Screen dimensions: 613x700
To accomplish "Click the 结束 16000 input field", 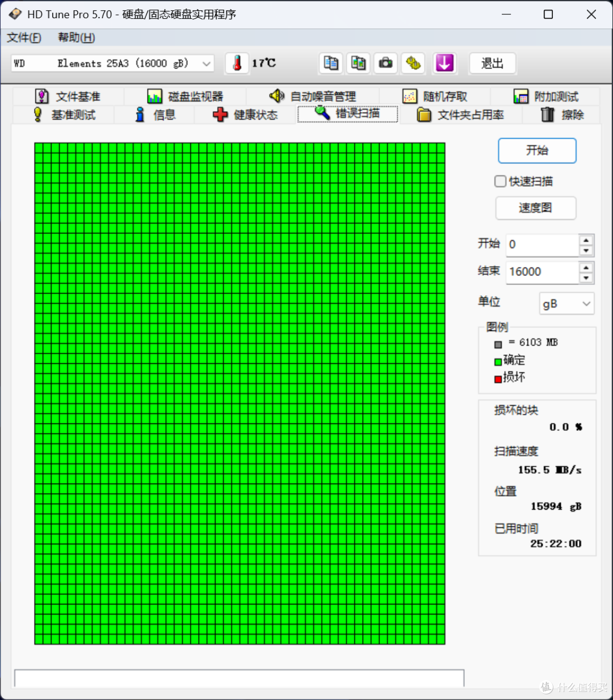I will (x=543, y=272).
